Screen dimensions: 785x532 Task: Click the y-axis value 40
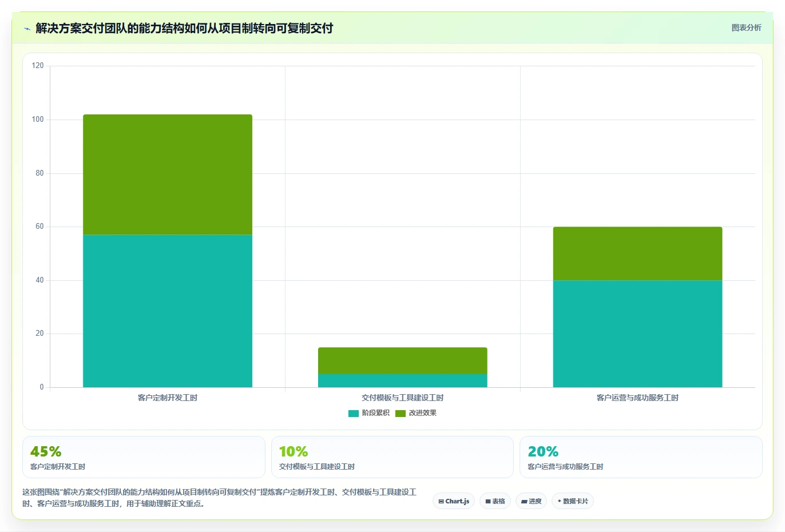point(39,280)
